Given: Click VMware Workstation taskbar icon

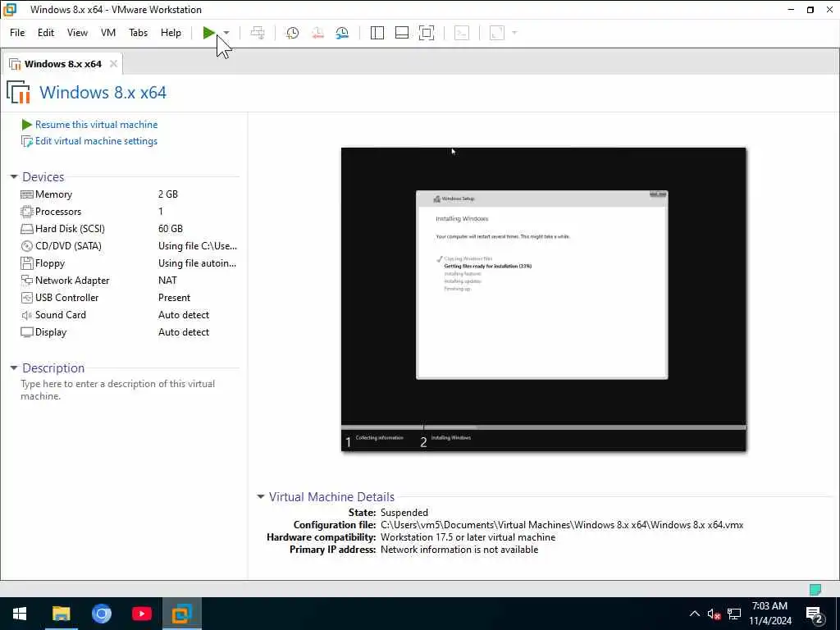Looking at the screenshot, I should [181, 614].
